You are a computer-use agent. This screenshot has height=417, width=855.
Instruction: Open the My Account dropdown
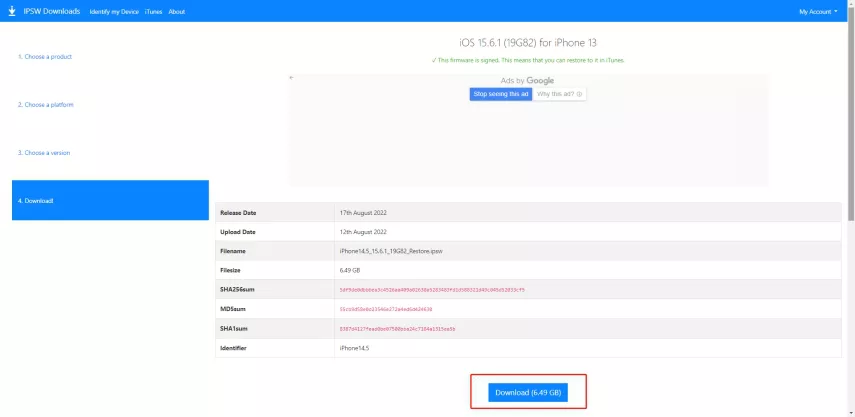coord(818,11)
